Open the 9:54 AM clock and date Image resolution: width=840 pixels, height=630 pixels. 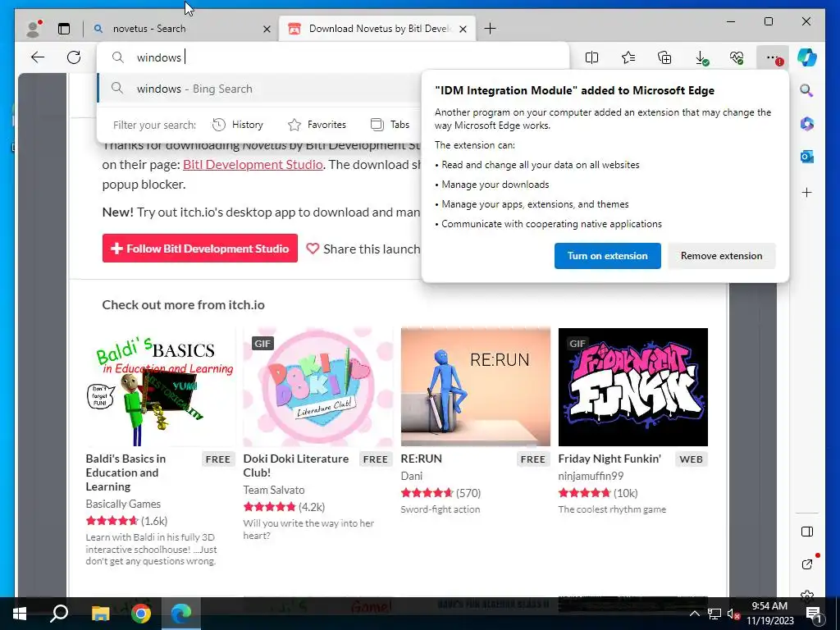769,614
